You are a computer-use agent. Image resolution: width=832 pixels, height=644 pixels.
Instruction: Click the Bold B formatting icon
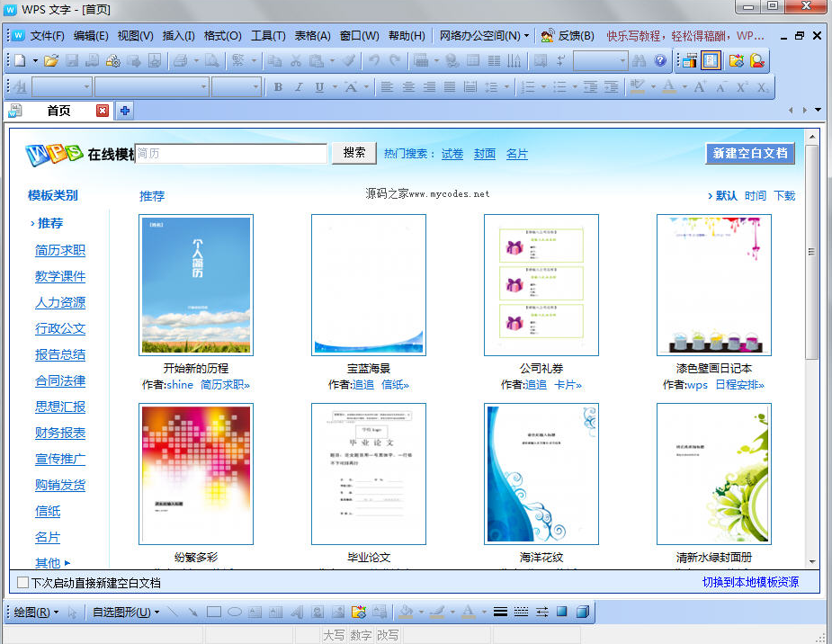(278, 87)
